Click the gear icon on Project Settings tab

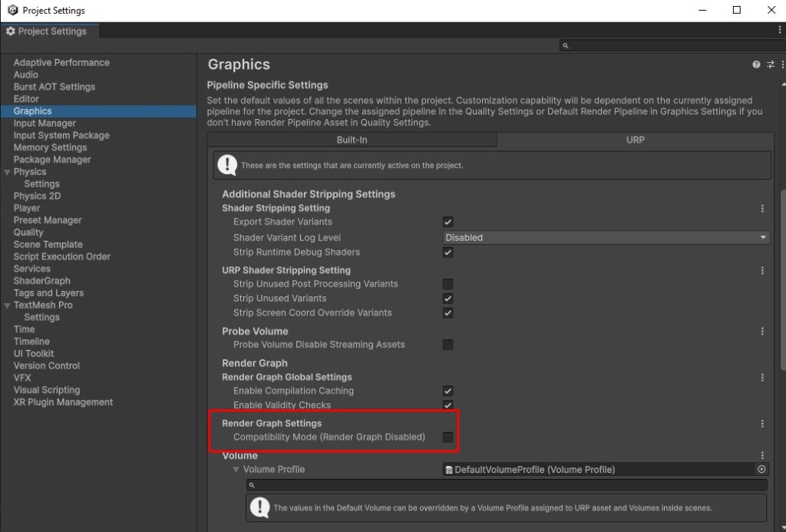[10, 31]
